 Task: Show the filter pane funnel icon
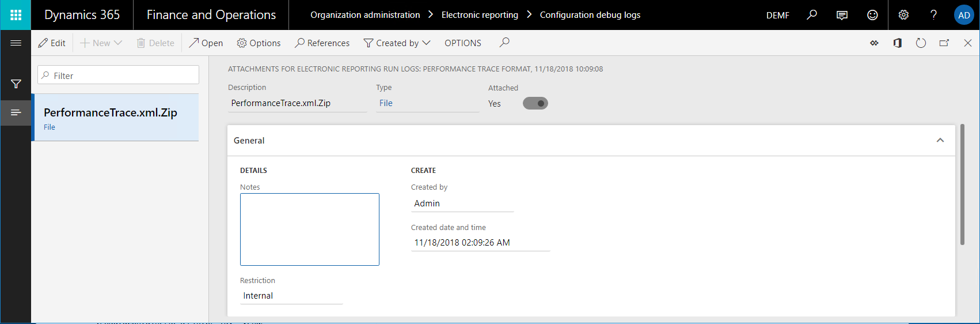click(x=16, y=84)
